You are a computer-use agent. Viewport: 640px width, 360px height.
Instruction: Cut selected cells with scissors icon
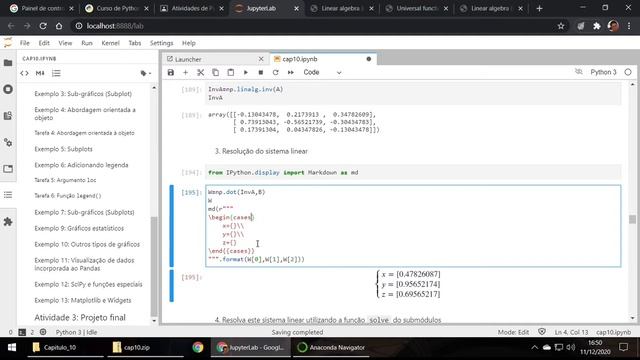pyautogui.click(x=200, y=72)
